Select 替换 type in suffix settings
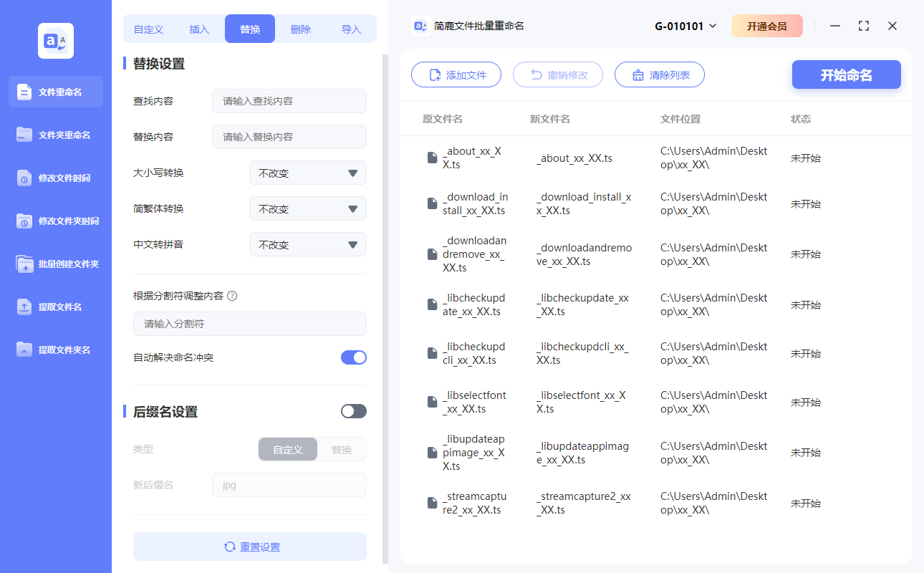924x573 pixels. [342, 449]
